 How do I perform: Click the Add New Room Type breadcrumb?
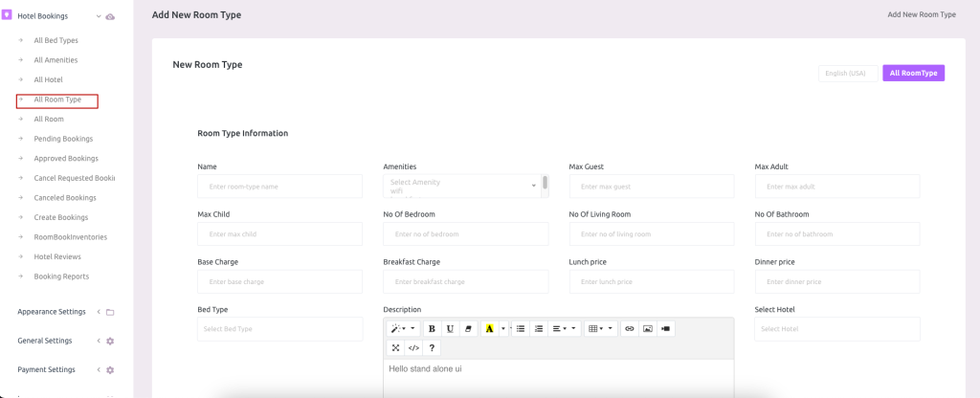(922, 14)
